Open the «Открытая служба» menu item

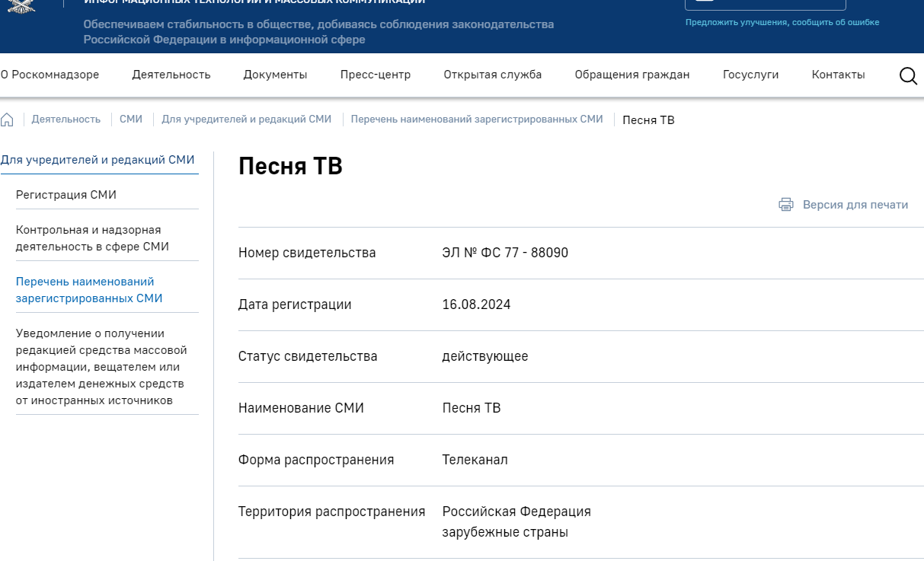(x=493, y=75)
